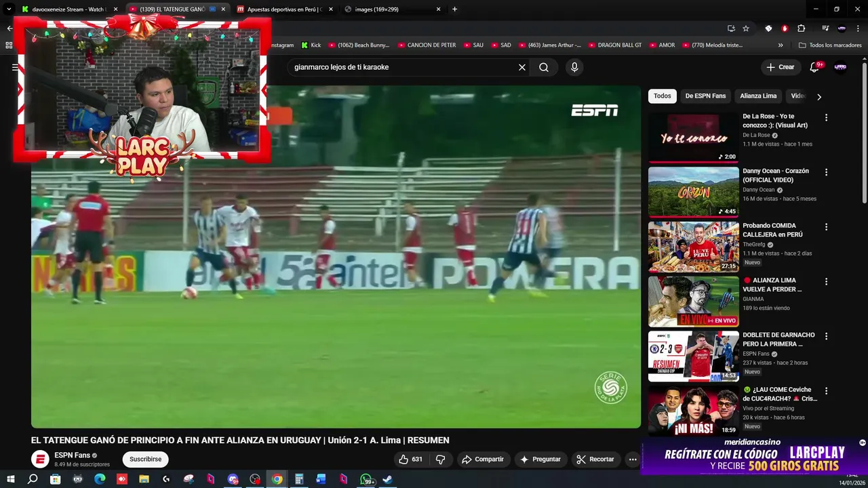Open GIANMA live stream thumbnail
The width and height of the screenshot is (868, 488).
click(693, 302)
